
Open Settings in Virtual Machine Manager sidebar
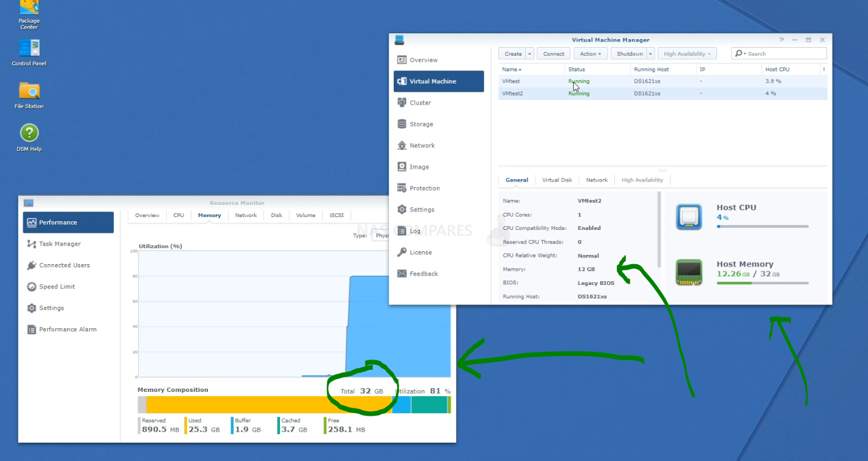(439, 210)
